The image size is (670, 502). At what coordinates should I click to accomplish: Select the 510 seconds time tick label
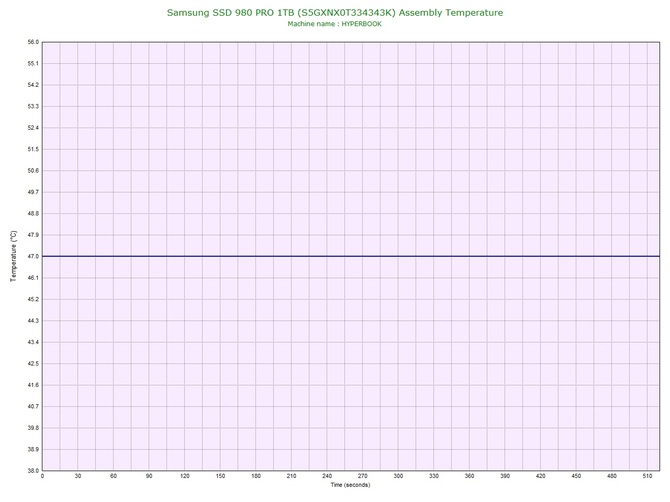pos(647,476)
